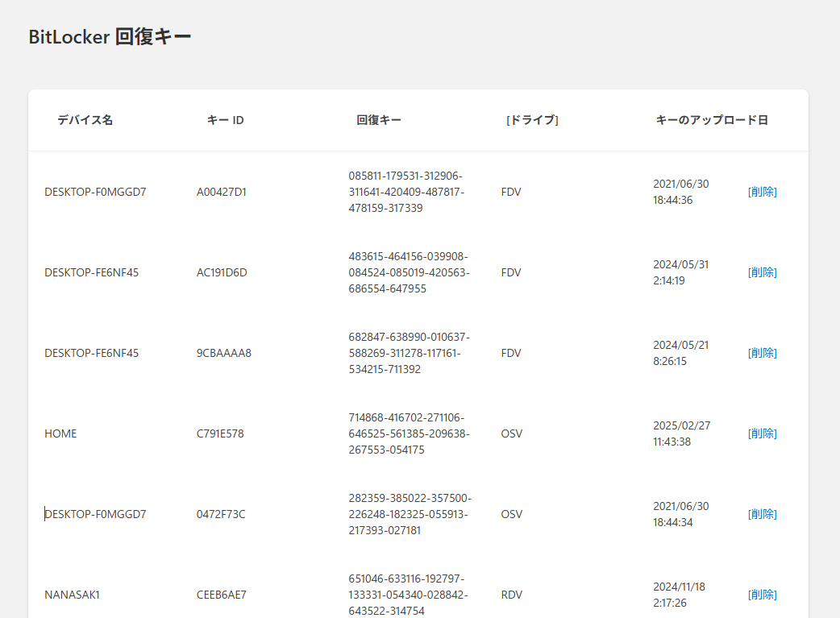Click [削除] link for key ID A00427D1

[x=762, y=192]
